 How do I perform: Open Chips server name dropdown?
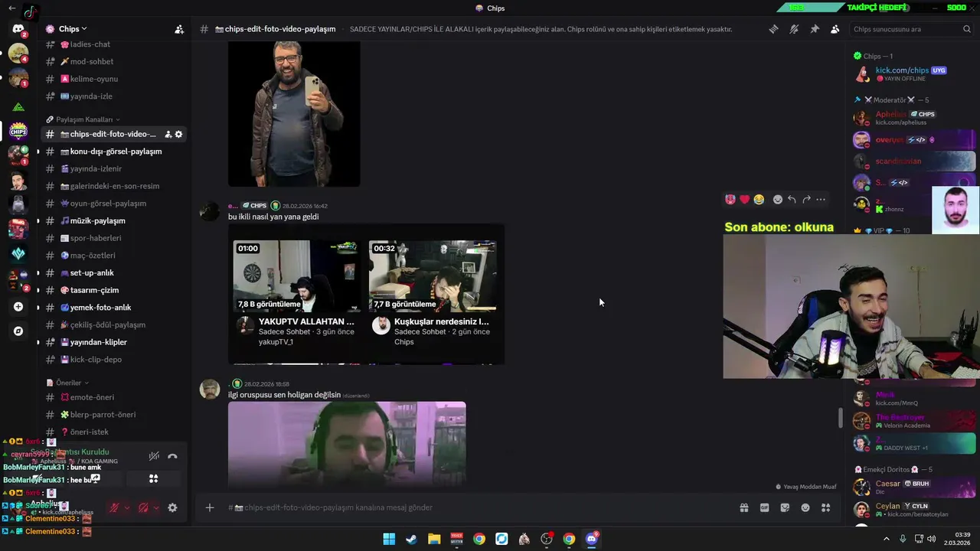pos(73,29)
